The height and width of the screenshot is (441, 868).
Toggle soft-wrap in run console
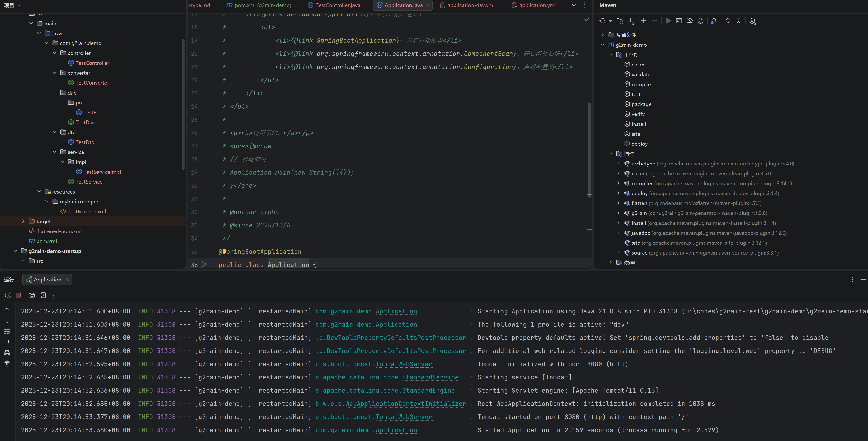coord(7,332)
